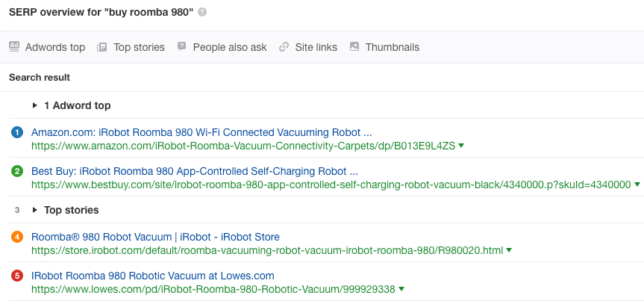Image resolution: width=644 pixels, height=301 pixels.
Task: Click the blue position 1 badge
Action: [x=17, y=132]
